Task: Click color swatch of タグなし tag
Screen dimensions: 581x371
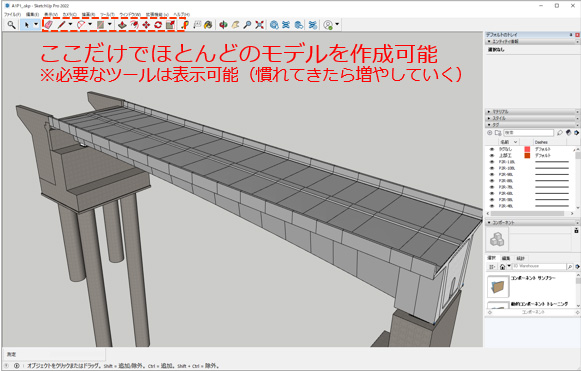Action: [527, 149]
